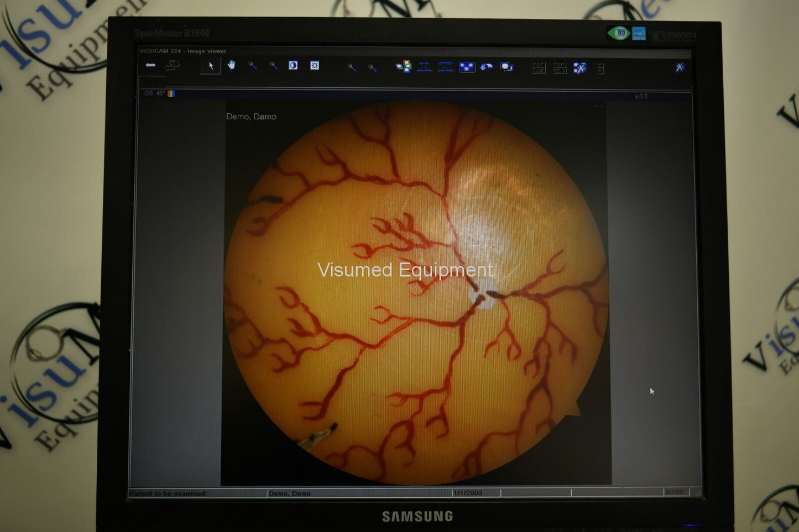Screen dimensions: 799x532
Task: Click the blue X grid icon
Action: (x=579, y=68)
